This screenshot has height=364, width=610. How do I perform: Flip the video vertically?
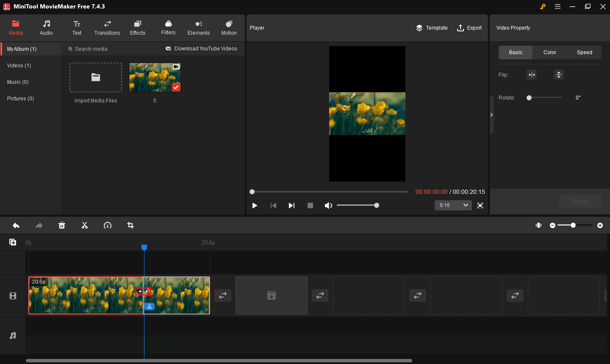tap(559, 75)
